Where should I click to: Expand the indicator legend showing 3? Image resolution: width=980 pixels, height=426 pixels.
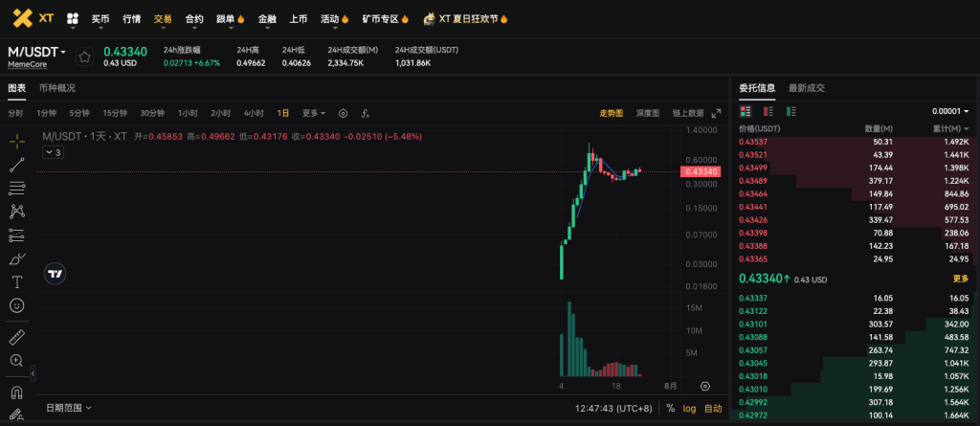[x=54, y=152]
